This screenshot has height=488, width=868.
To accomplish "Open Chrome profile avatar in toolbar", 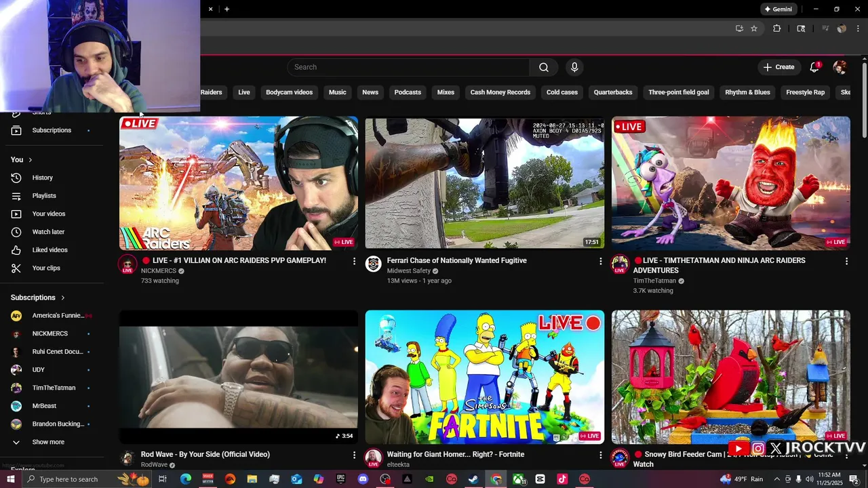I will click(x=842, y=28).
